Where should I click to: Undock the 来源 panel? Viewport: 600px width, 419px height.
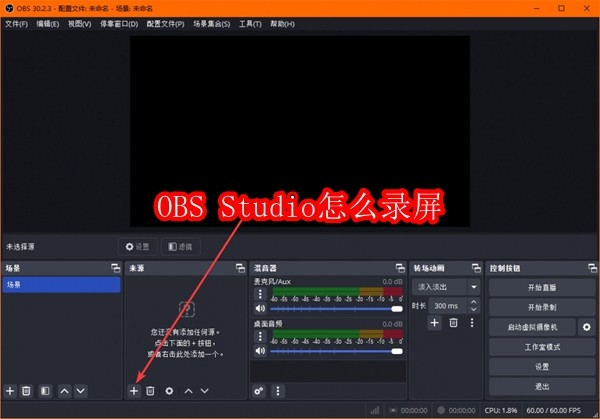(x=240, y=268)
